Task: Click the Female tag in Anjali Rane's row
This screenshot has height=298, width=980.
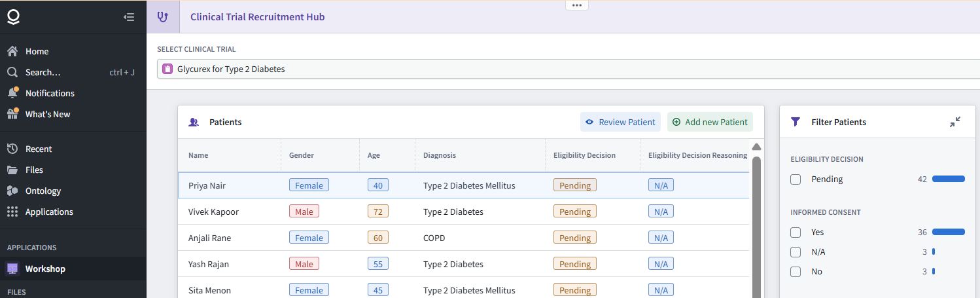Action: [x=309, y=238]
